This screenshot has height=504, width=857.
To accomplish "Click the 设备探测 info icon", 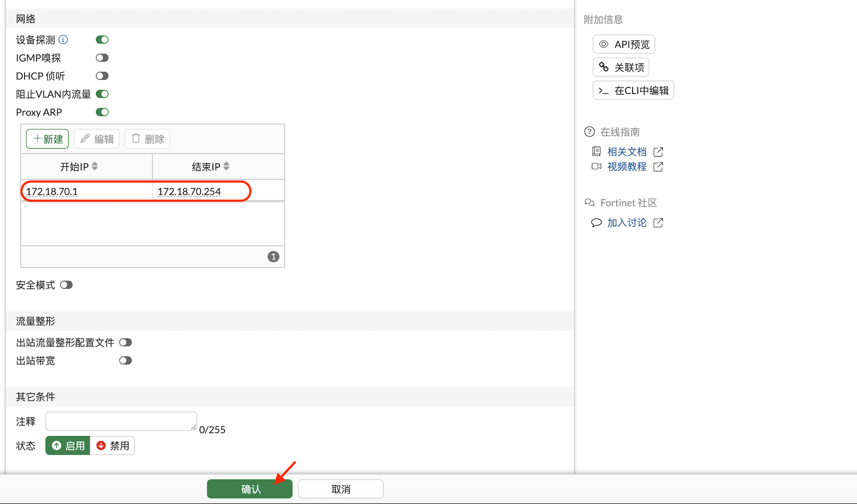I will pos(63,40).
